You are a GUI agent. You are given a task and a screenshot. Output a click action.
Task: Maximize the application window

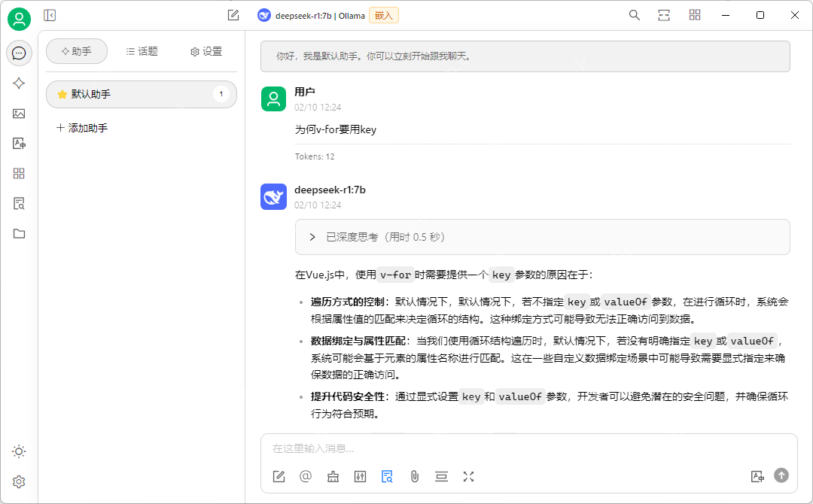pyautogui.click(x=760, y=15)
